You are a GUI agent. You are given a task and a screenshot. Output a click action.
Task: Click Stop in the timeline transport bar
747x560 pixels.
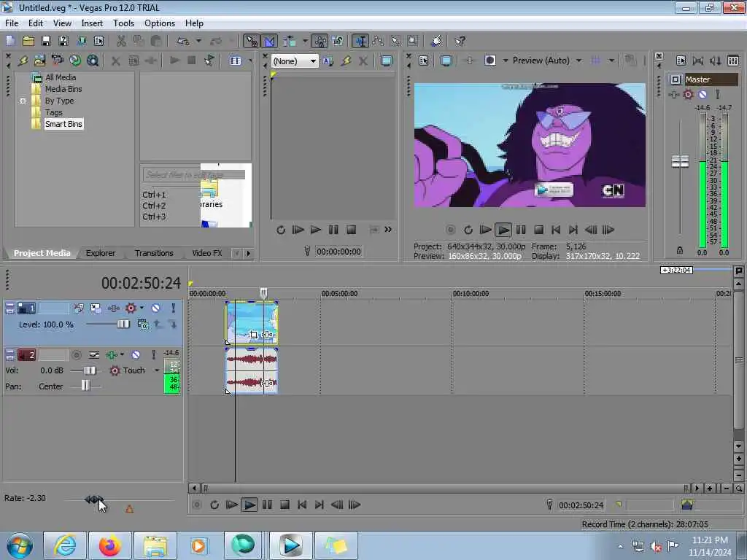coord(285,505)
